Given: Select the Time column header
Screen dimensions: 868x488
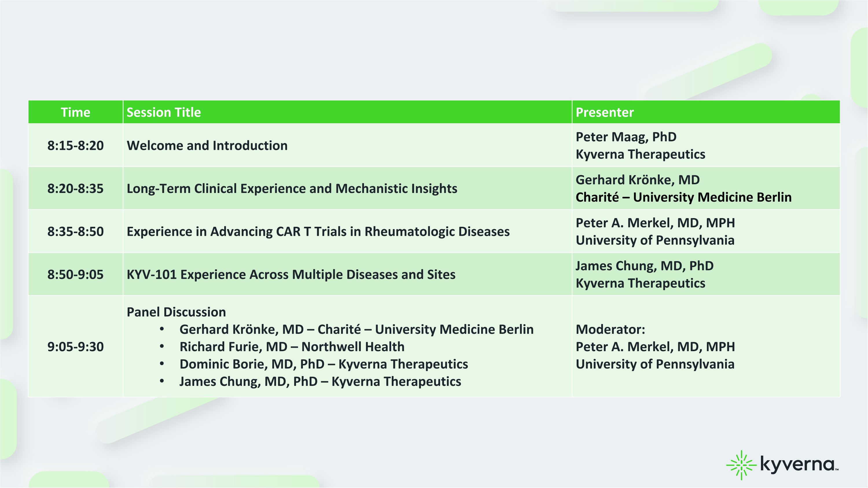Looking at the screenshot, I should coord(76,112).
